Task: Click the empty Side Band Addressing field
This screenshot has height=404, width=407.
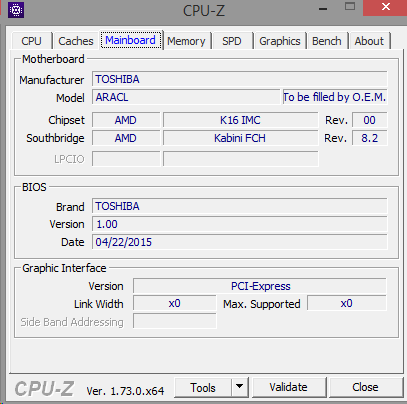Action: point(175,321)
